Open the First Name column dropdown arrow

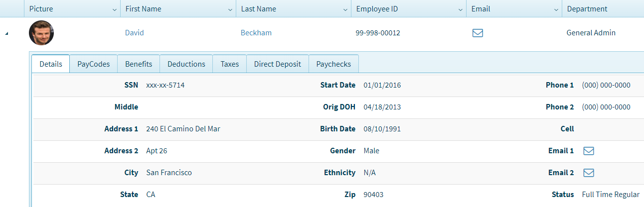(230, 9)
